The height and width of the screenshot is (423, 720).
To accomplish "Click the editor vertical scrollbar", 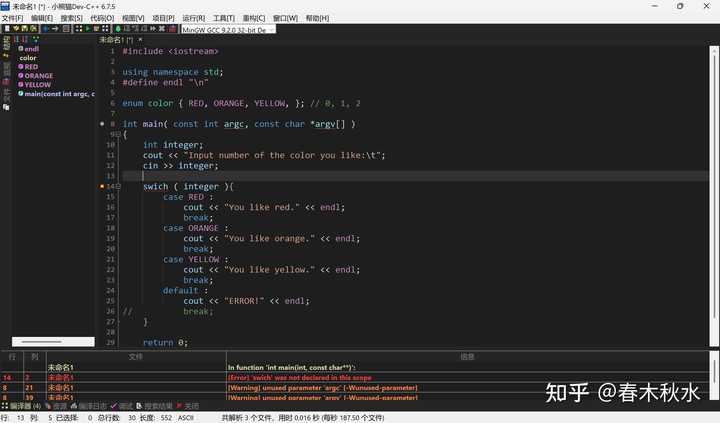I will (714, 196).
